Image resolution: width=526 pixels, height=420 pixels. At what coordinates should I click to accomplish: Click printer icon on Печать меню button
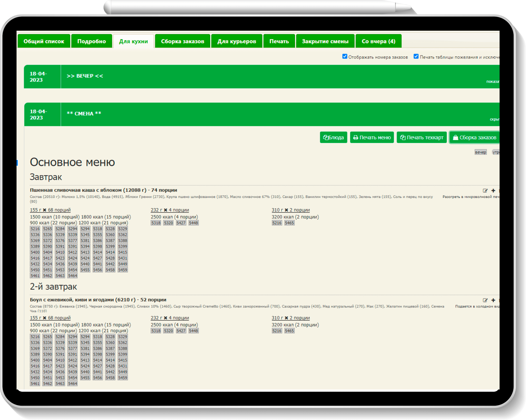[x=355, y=138]
